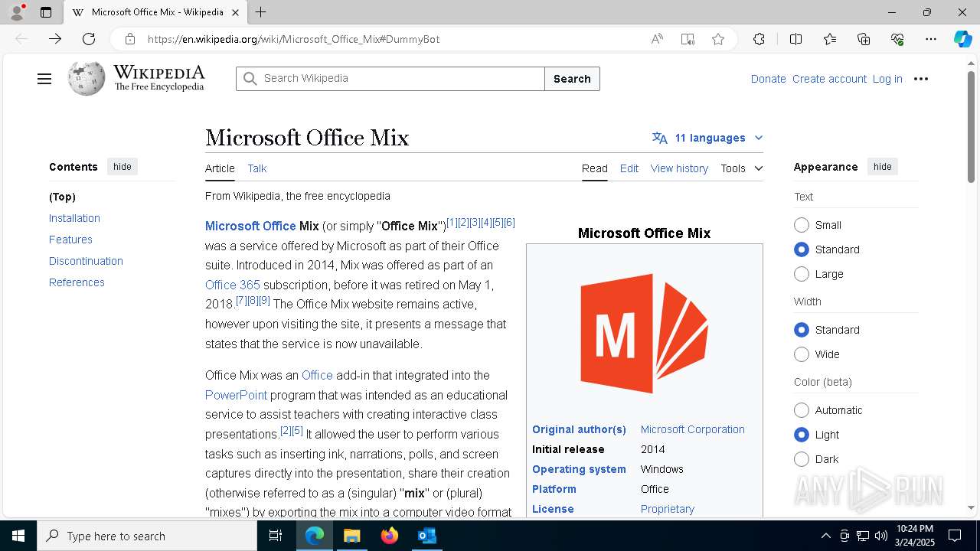Open the Extensions puzzle icon
Screen dimensions: 980x551
[x=759, y=39]
